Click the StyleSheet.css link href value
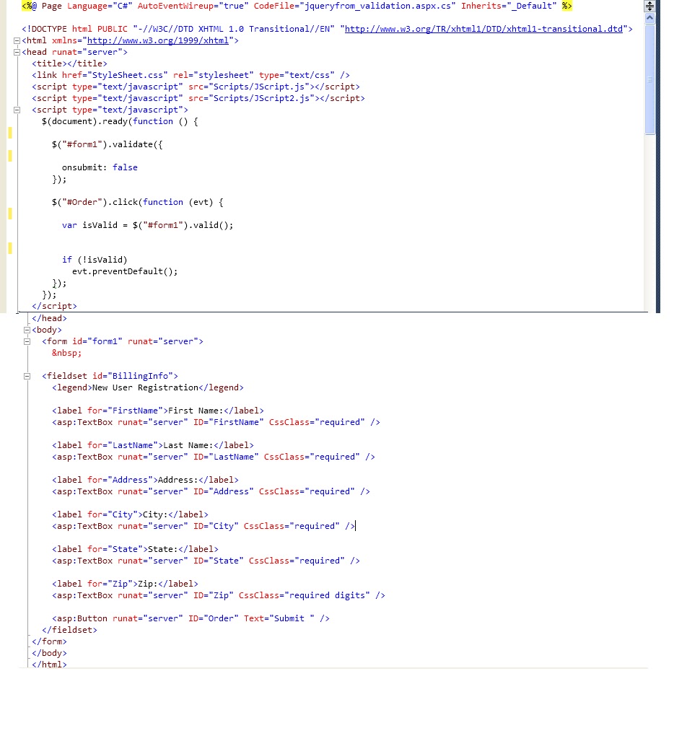The width and height of the screenshot is (700, 754). click(128, 75)
